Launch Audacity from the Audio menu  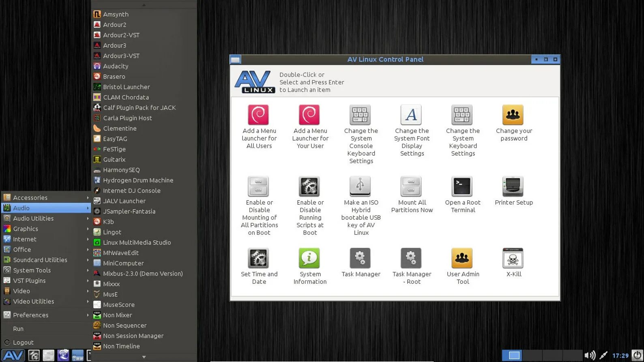pyautogui.click(x=144, y=66)
